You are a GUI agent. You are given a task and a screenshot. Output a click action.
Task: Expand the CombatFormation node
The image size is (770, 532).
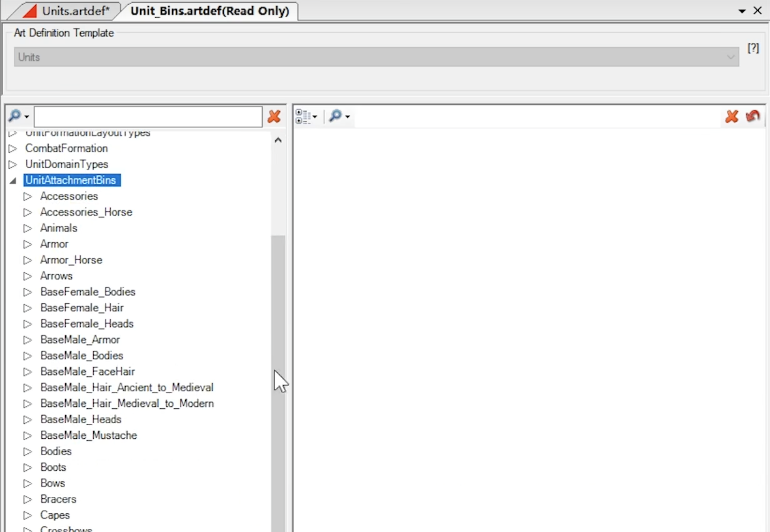tap(13, 149)
